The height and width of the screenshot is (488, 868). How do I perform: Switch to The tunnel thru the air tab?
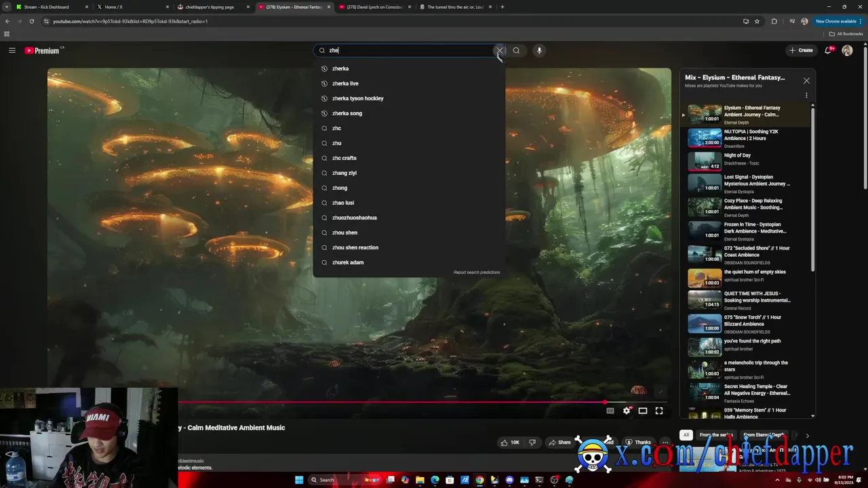[x=455, y=7]
